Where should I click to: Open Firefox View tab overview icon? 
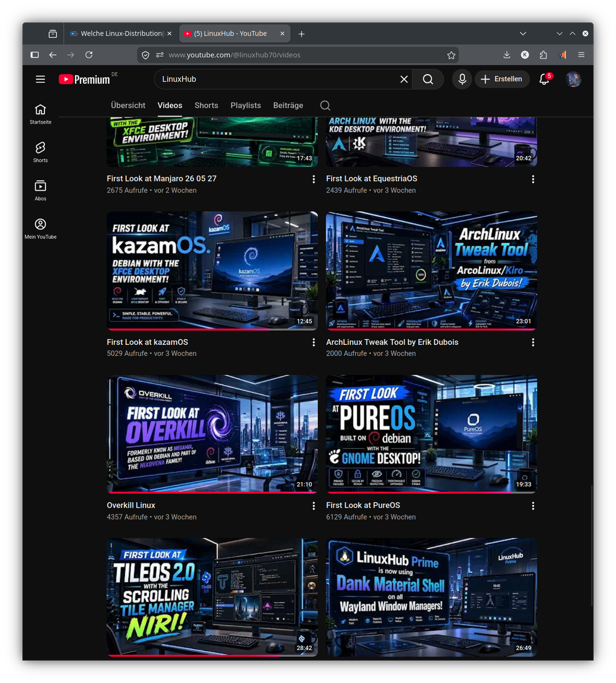[x=53, y=34]
